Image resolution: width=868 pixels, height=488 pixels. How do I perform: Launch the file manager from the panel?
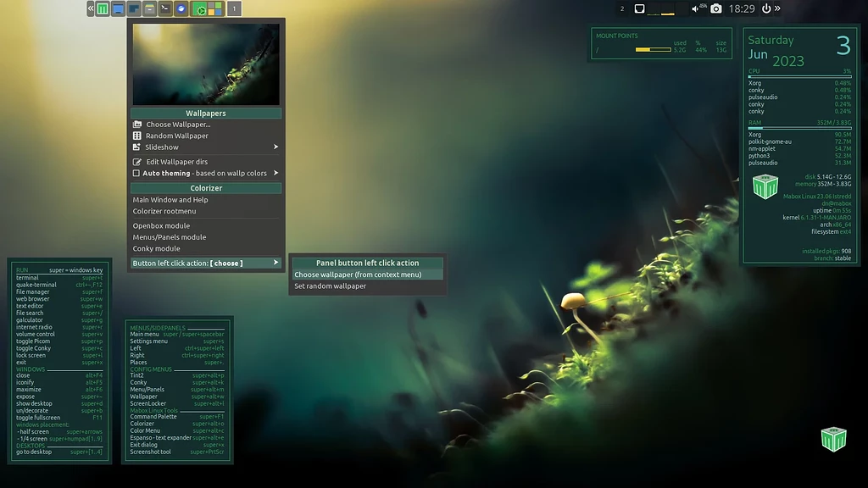[x=135, y=8]
